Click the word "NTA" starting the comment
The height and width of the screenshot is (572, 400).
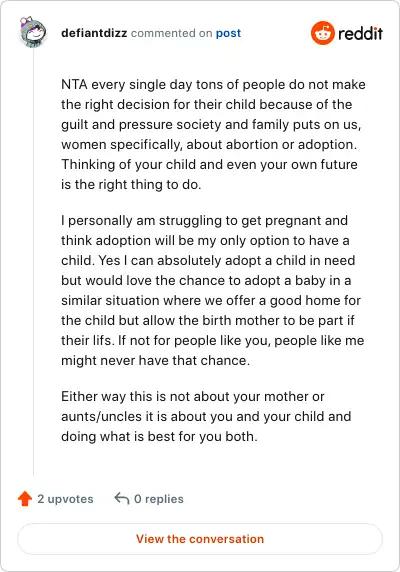[74, 84]
